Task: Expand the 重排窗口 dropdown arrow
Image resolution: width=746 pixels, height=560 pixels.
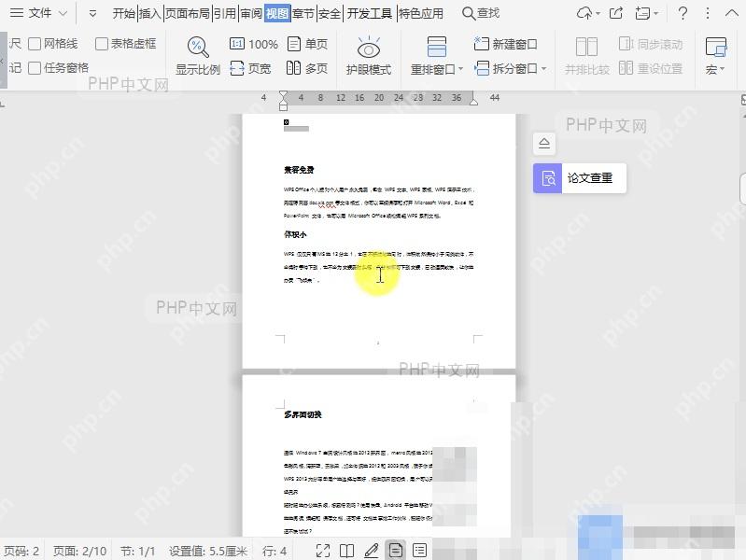Action: tap(460, 69)
